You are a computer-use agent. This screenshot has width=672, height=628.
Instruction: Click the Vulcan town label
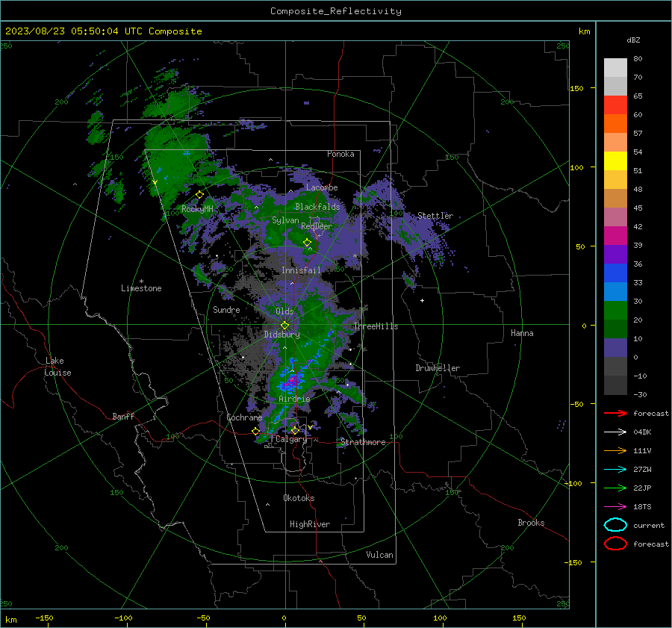379,555
